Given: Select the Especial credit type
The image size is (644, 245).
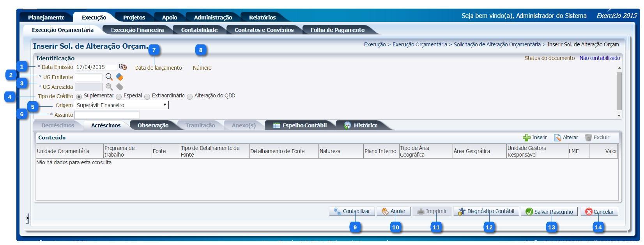Looking at the screenshot, I should (x=119, y=97).
